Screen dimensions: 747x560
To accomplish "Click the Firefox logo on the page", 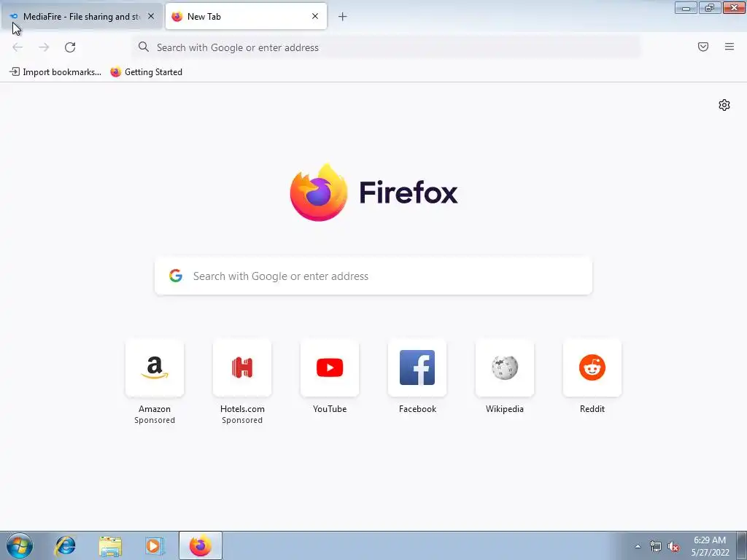I will 373,192.
